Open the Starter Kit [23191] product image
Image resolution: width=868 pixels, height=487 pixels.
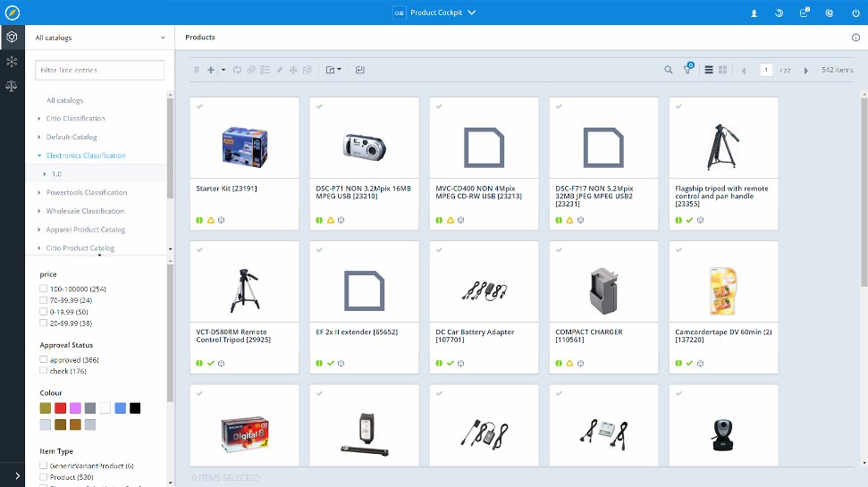(245, 147)
